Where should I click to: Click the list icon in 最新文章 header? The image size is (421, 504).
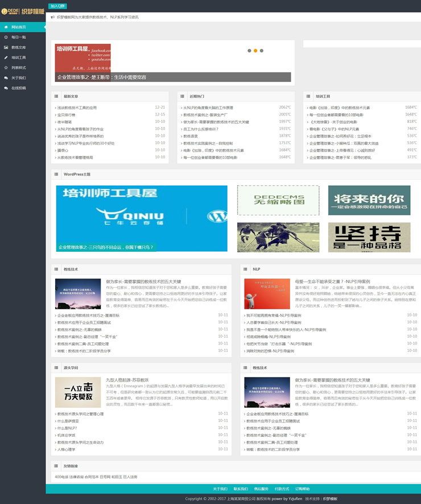pyautogui.click(x=57, y=96)
